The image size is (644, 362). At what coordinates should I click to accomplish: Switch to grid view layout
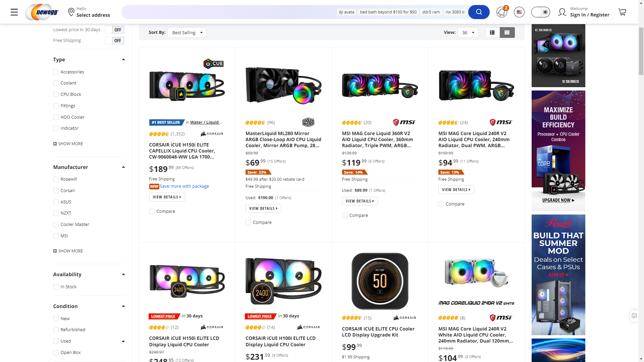pyautogui.click(x=507, y=33)
